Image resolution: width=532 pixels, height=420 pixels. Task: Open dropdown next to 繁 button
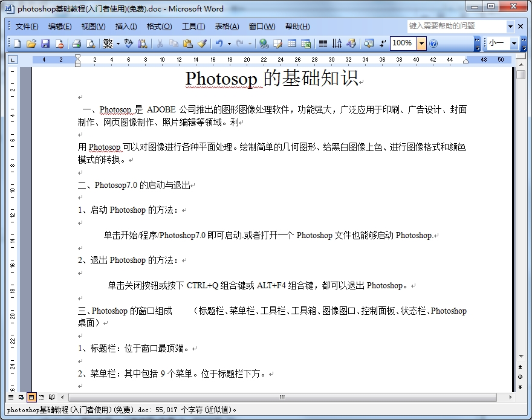[x=118, y=44]
